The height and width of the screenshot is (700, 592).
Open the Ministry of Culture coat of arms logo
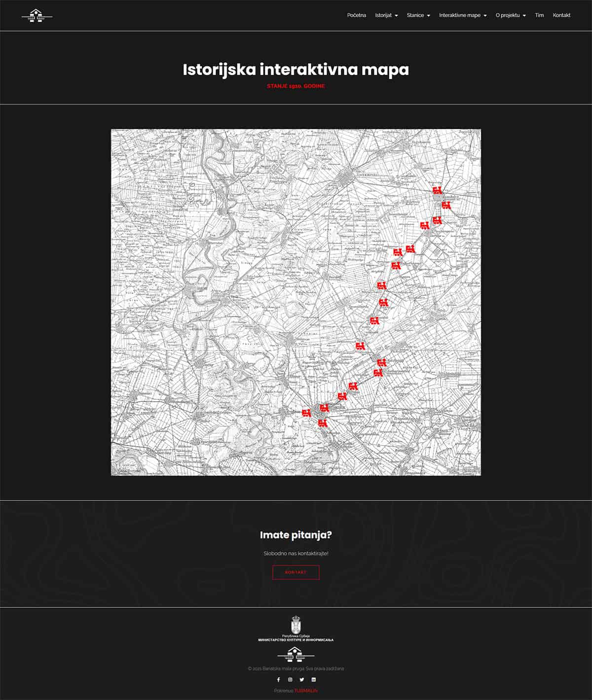coord(296,625)
